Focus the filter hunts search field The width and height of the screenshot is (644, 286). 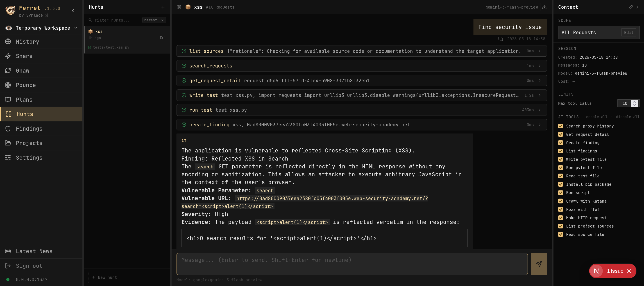click(115, 20)
